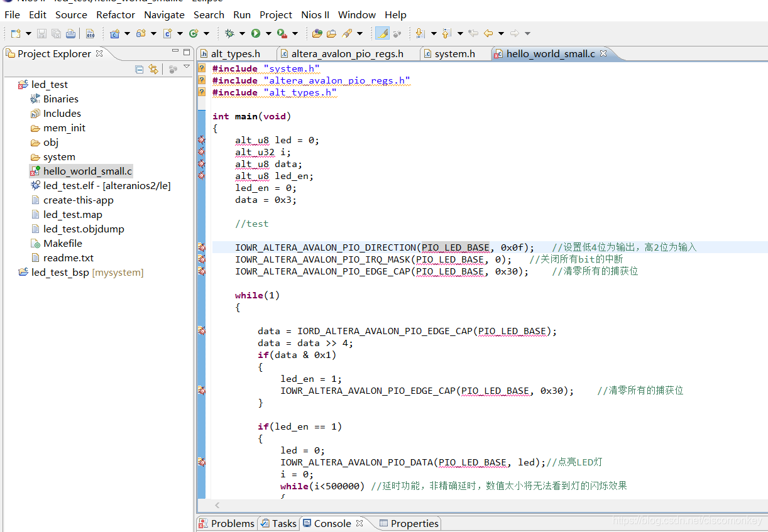Image resolution: width=768 pixels, height=532 pixels.
Task: Open dropdown beside External Tools icon
Action: click(x=295, y=34)
